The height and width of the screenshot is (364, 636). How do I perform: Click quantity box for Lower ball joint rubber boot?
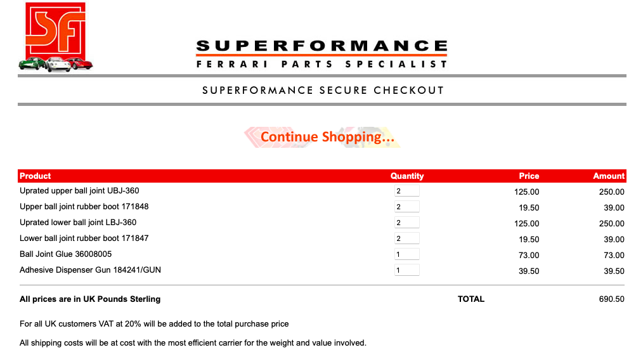407,238
